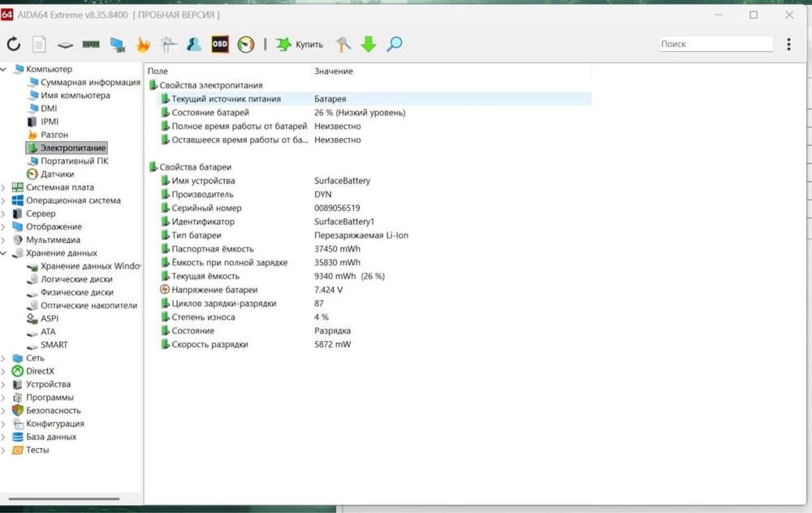The image size is (812, 513).
Task: Select the Паспортная ёмкость row
Action: [374, 249]
